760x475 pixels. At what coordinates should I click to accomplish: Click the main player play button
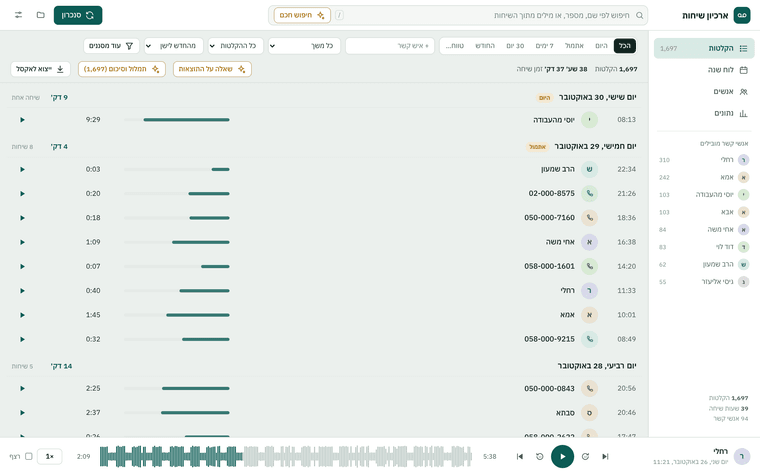(x=562, y=456)
